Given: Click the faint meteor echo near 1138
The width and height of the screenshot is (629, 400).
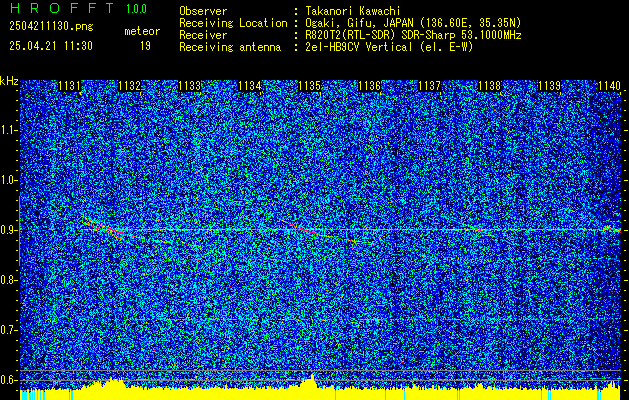Looking at the screenshot, I should 478,230.
